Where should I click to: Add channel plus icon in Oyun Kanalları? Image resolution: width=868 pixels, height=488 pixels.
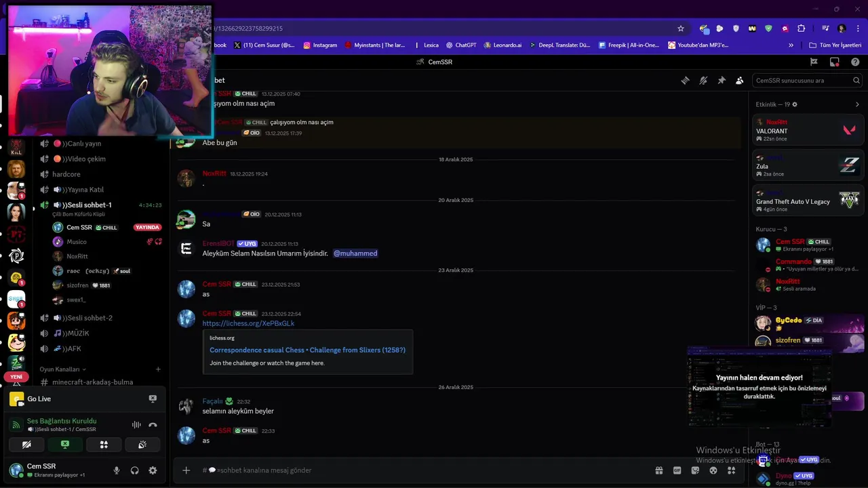coord(158,369)
